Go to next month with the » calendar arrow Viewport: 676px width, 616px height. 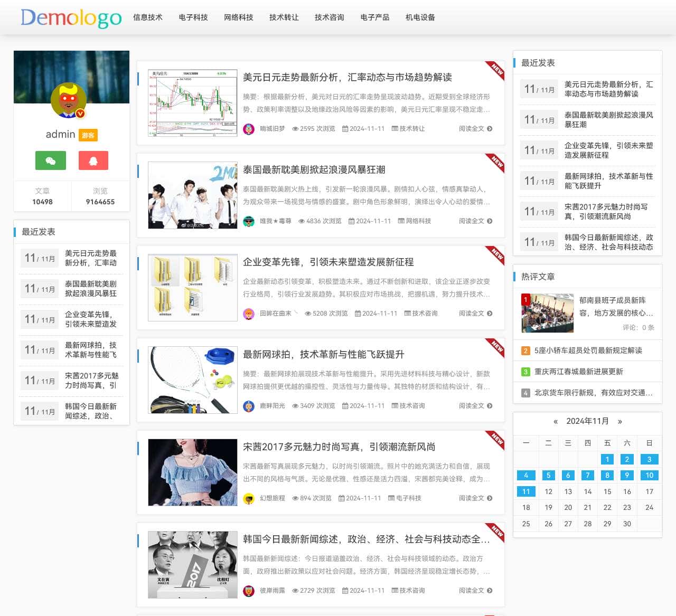[x=619, y=422]
